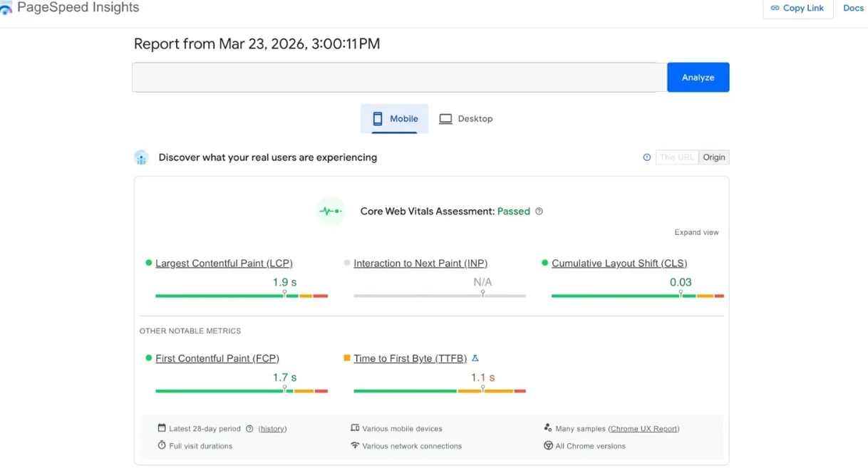868x473 pixels.
Task: Click the network icon beside Various network connections
Action: pos(355,445)
